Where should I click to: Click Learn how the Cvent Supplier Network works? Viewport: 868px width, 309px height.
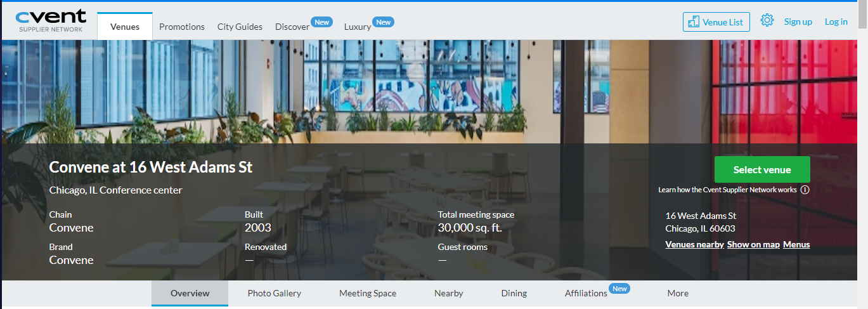click(727, 190)
